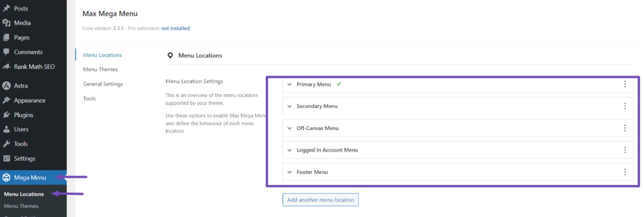Click the Plugins plug icon
This screenshot has width=644, height=217.
[7, 115]
